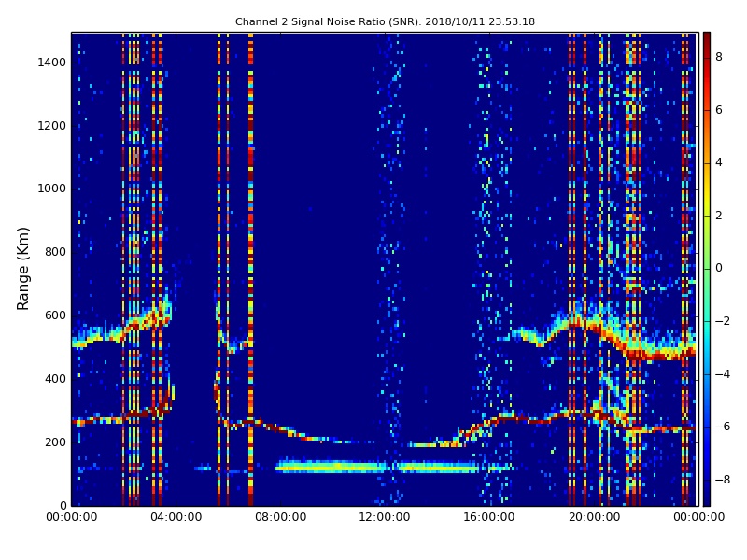Click the 20:00:00 time axis label
This screenshot has height=560, width=747.
click(594, 518)
